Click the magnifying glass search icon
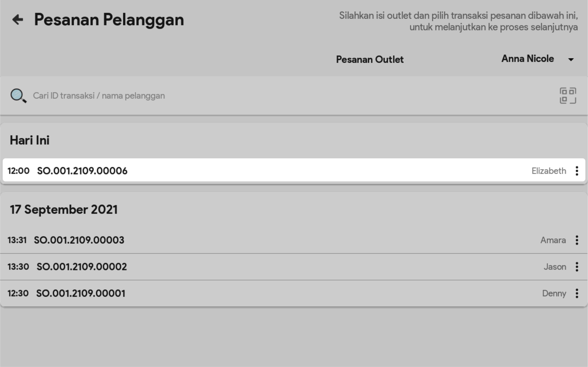Image resolution: width=588 pixels, height=367 pixels. pos(18,96)
